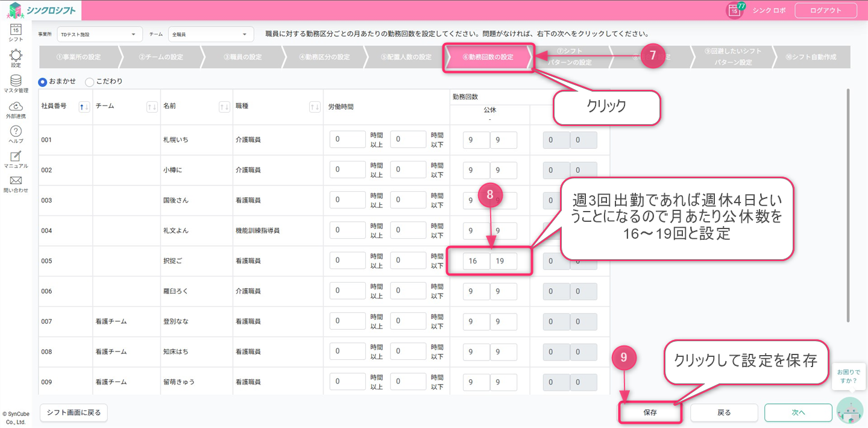Open the 設定 gear icon in sidebar
Image resolution: width=868 pixels, height=428 pixels.
(x=16, y=57)
